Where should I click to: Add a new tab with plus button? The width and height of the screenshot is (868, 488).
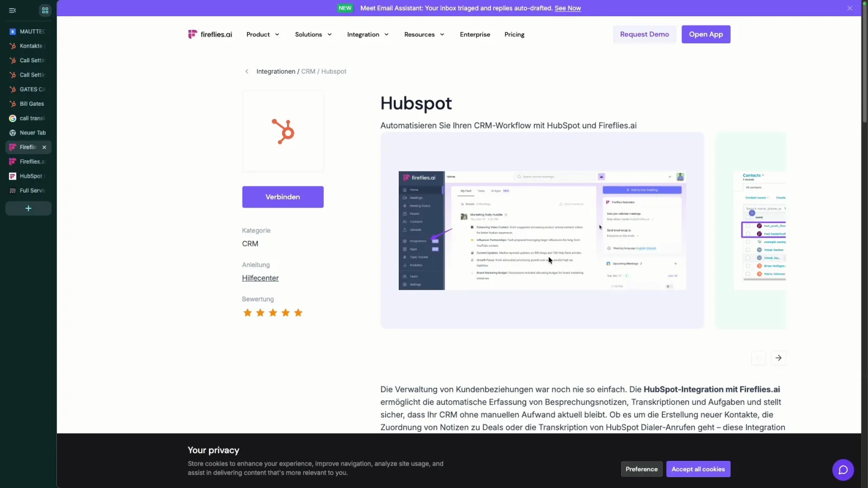(28, 208)
